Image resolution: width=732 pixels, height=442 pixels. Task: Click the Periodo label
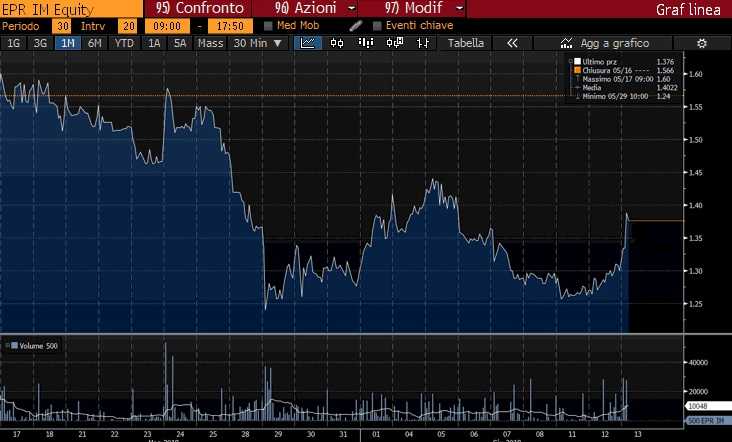point(21,26)
